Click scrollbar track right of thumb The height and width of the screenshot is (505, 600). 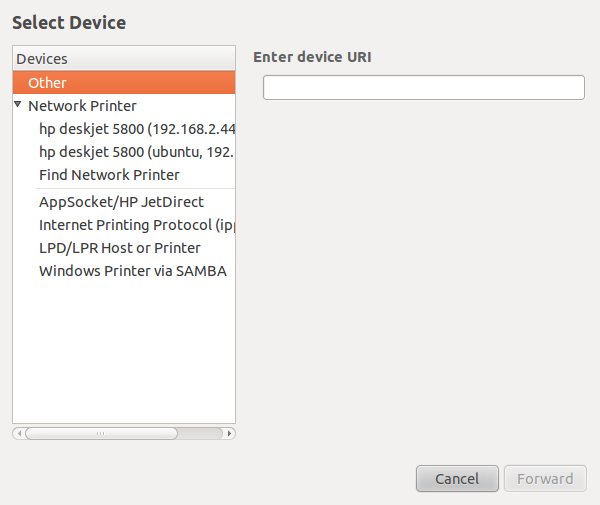[x=201, y=434]
